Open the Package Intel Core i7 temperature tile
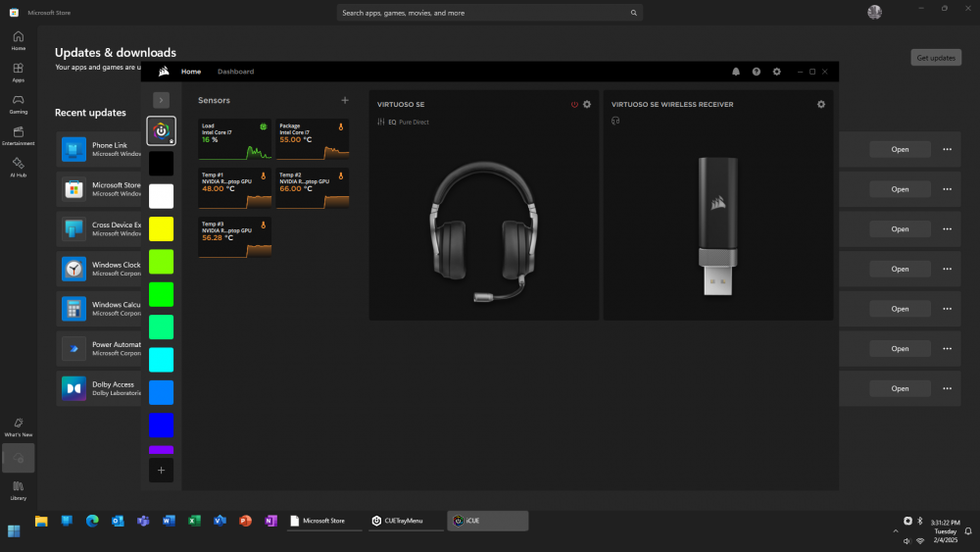980x552 pixels. (313, 139)
